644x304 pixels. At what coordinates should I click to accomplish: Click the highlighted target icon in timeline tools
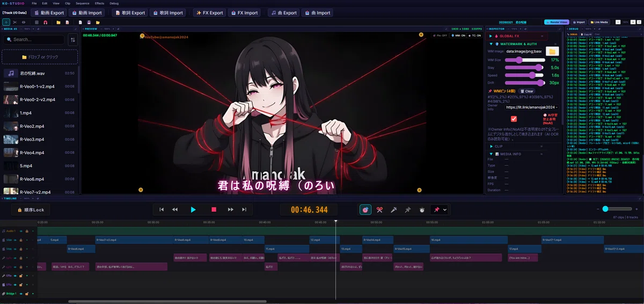coord(365,209)
